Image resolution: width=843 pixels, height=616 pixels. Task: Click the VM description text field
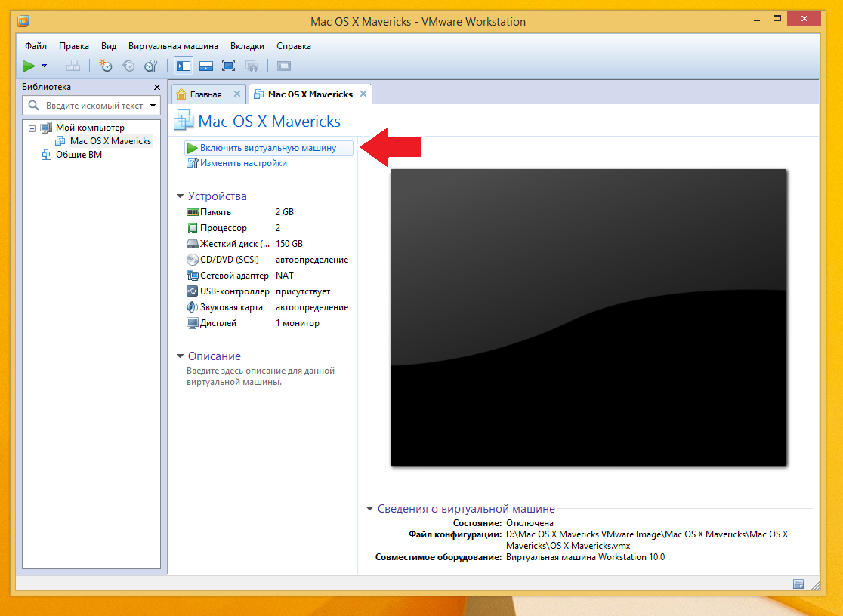pos(261,376)
